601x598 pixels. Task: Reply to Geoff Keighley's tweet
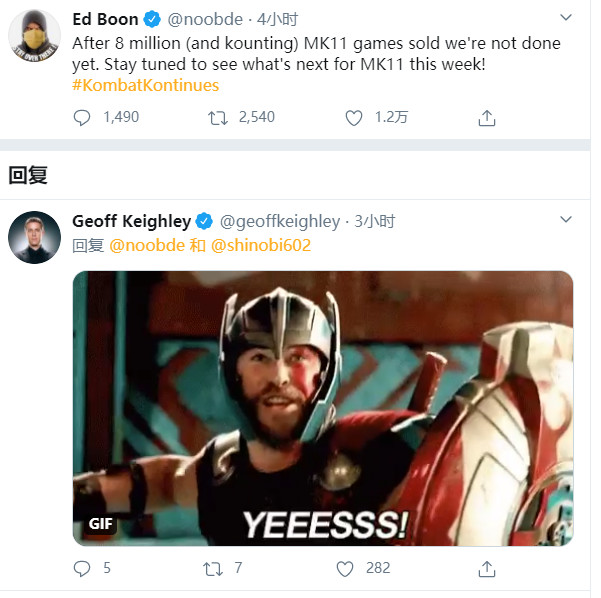[83, 569]
